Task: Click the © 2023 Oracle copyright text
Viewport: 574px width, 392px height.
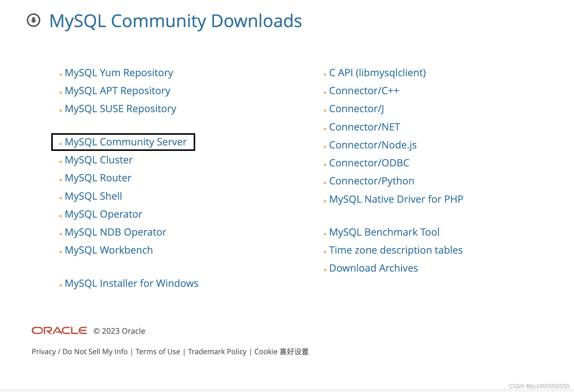Action: tap(119, 331)
